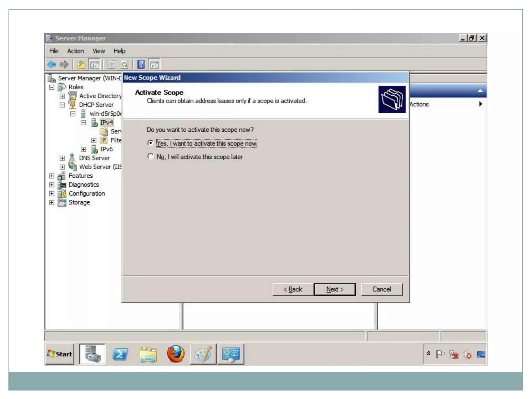Click the IPv4 server icon

[94, 122]
